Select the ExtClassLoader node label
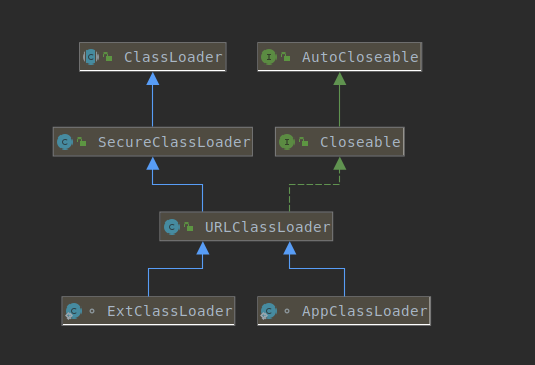 [170, 311]
